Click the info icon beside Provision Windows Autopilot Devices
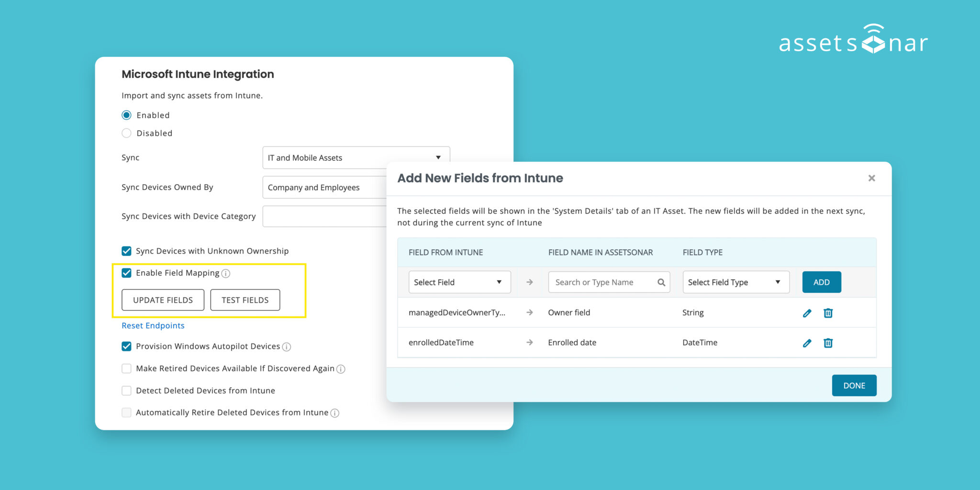 (x=286, y=346)
